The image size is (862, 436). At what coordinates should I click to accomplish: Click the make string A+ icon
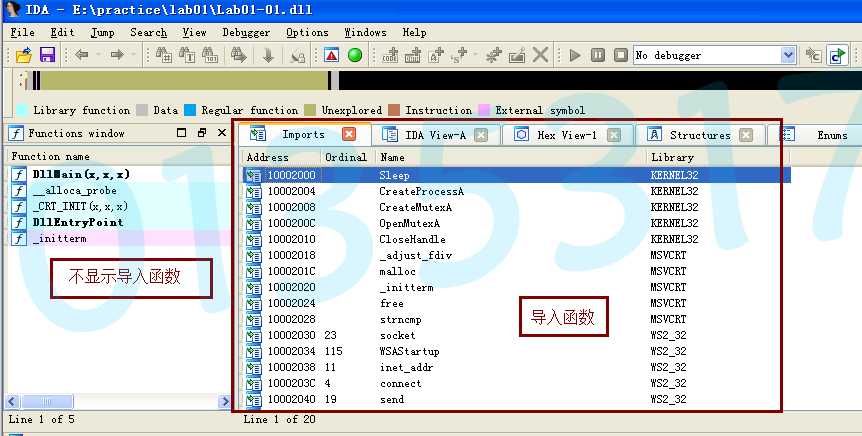click(436, 55)
